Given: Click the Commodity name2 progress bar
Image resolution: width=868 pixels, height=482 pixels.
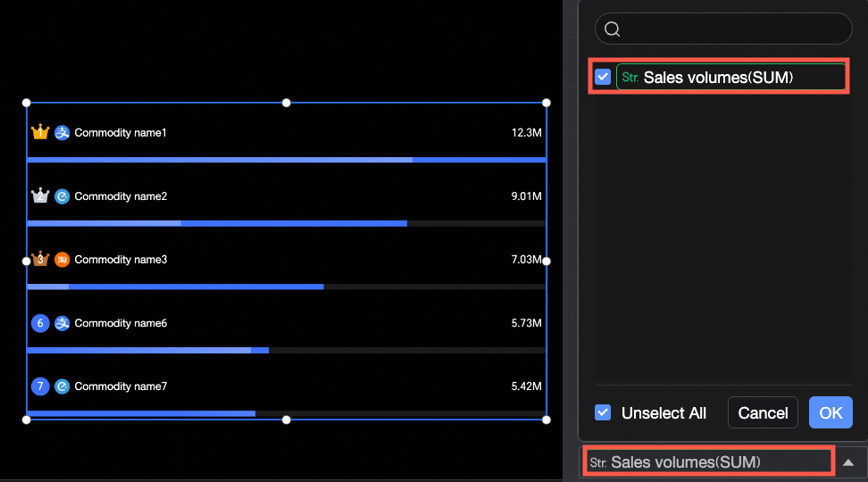Looking at the screenshot, I should [x=286, y=223].
